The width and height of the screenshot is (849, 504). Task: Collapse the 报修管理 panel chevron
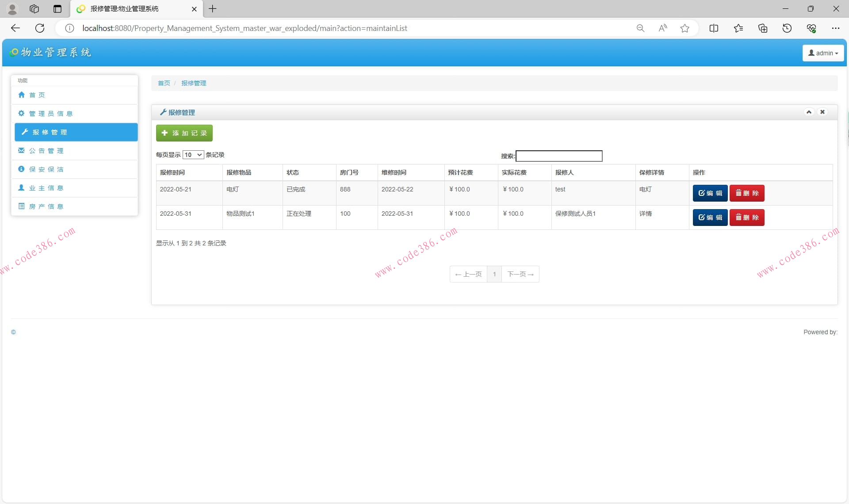coord(809,112)
